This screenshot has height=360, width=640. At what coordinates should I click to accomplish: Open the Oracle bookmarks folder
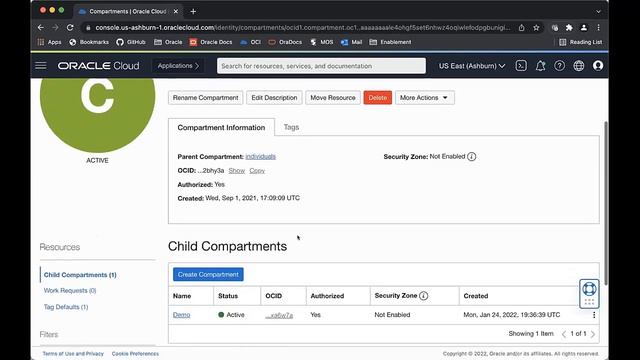[x=168, y=42]
